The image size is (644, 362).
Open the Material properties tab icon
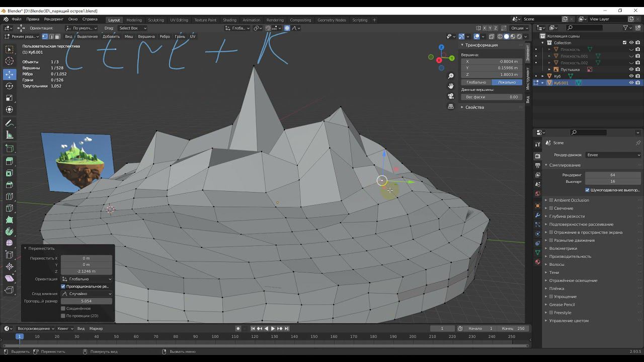[x=537, y=262]
